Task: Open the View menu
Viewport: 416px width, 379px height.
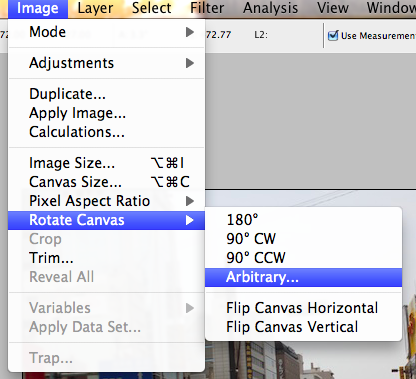Action: pos(333,9)
